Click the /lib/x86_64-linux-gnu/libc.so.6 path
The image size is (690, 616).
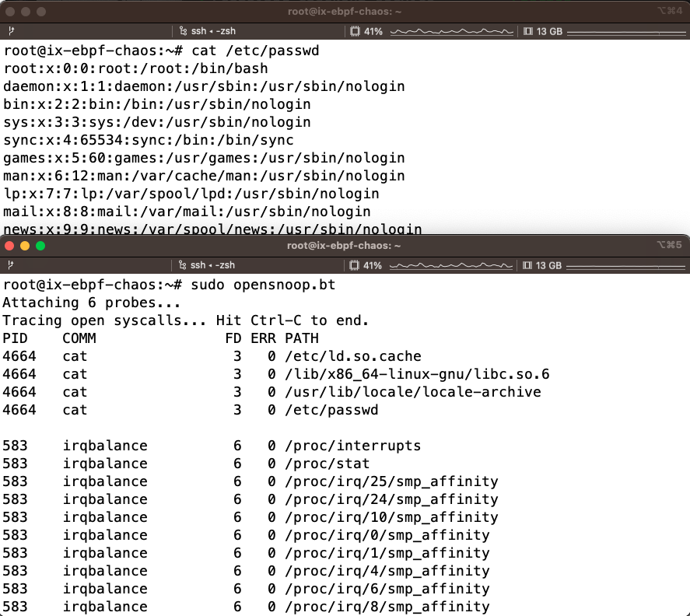tap(417, 374)
